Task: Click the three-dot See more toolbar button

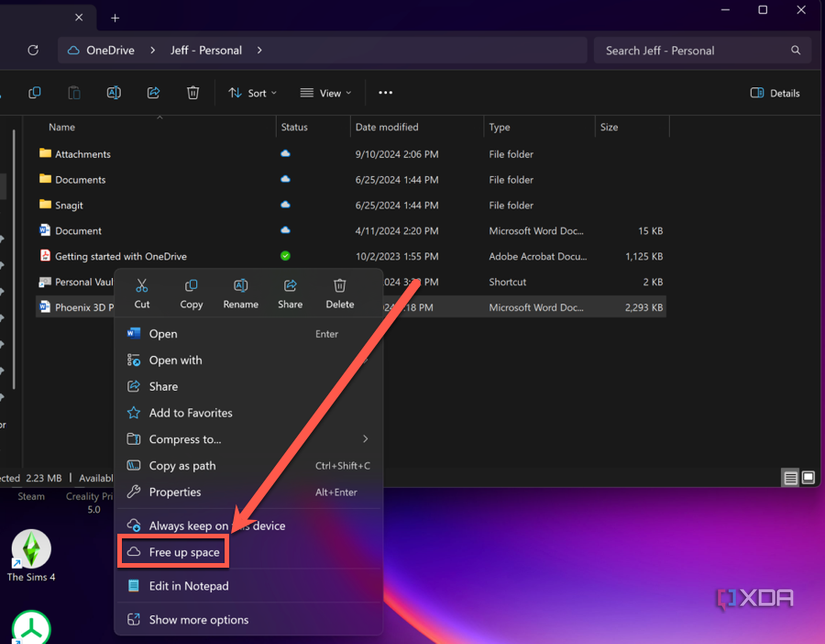Action: point(385,93)
